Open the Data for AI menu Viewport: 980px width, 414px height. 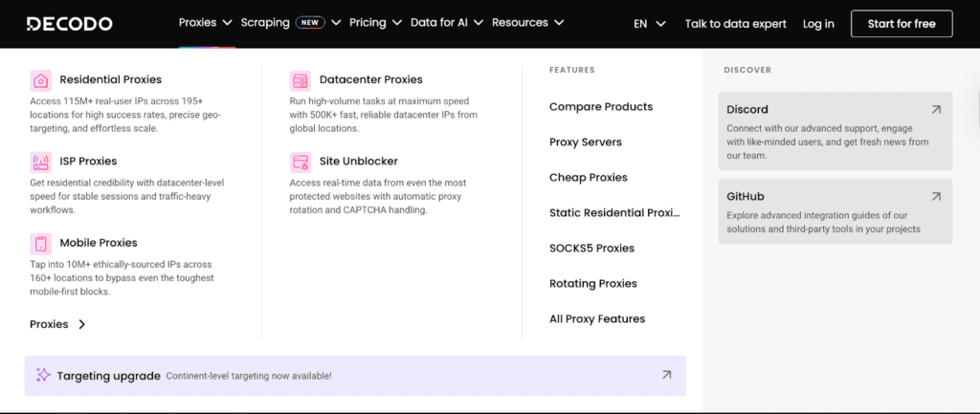(x=446, y=23)
